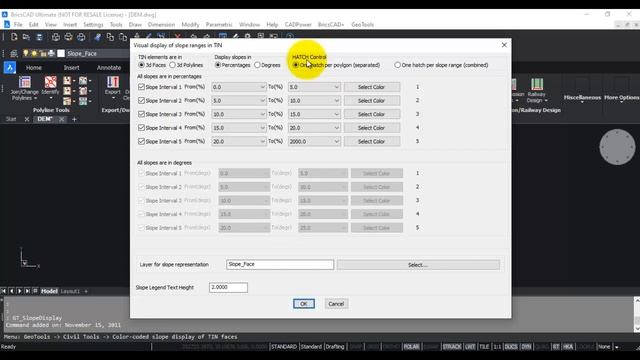
Task: Expand the Miscellaneous ribbon group
Action: click(582, 98)
